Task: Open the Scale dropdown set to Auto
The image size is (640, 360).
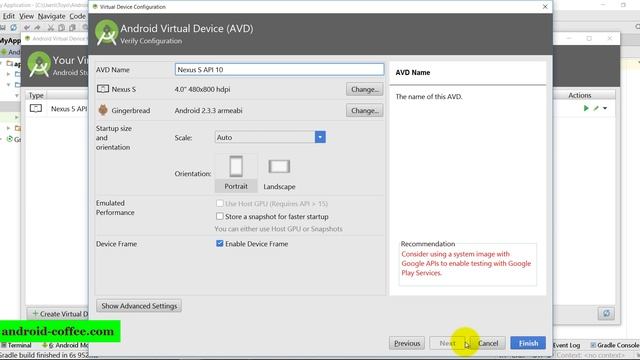Action: (270, 137)
